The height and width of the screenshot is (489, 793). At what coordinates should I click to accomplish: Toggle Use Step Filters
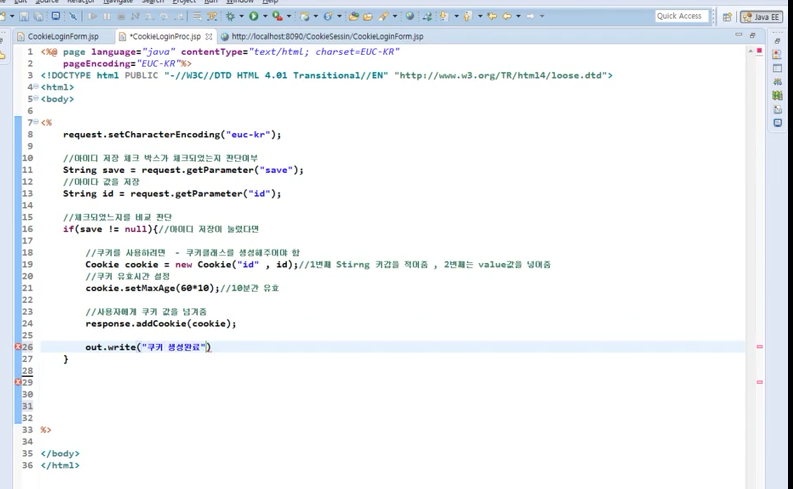pos(211,16)
